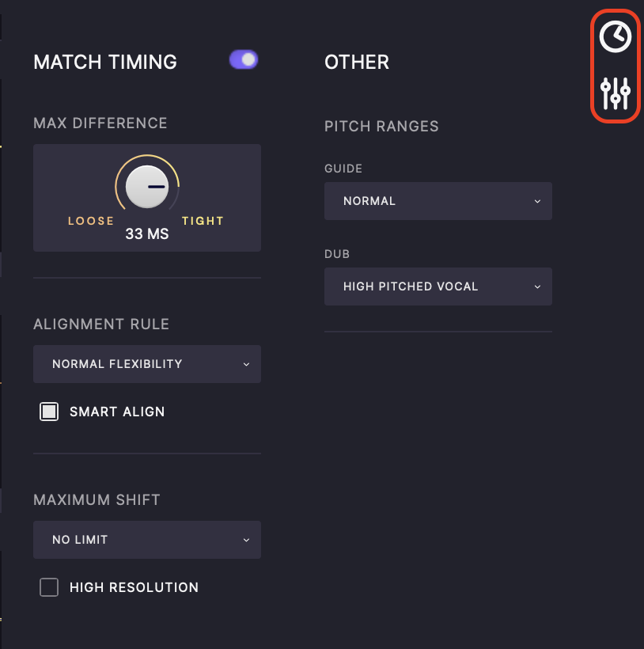Click the MATCH TIMING section heading
Screen dimensions: 644x649
(x=104, y=62)
